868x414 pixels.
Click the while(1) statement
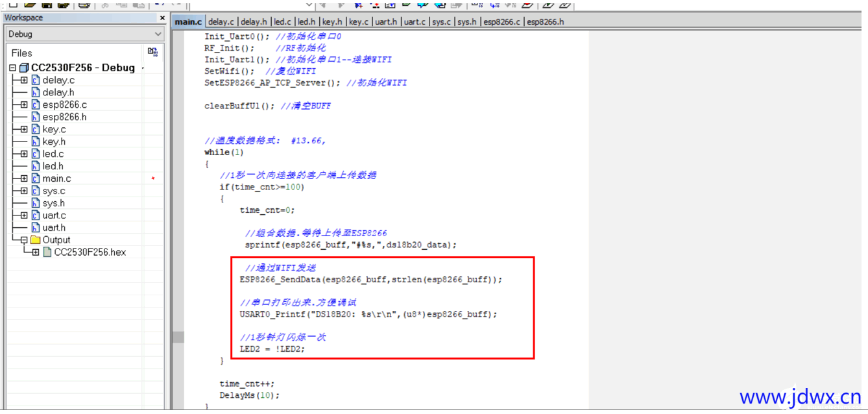(224, 152)
